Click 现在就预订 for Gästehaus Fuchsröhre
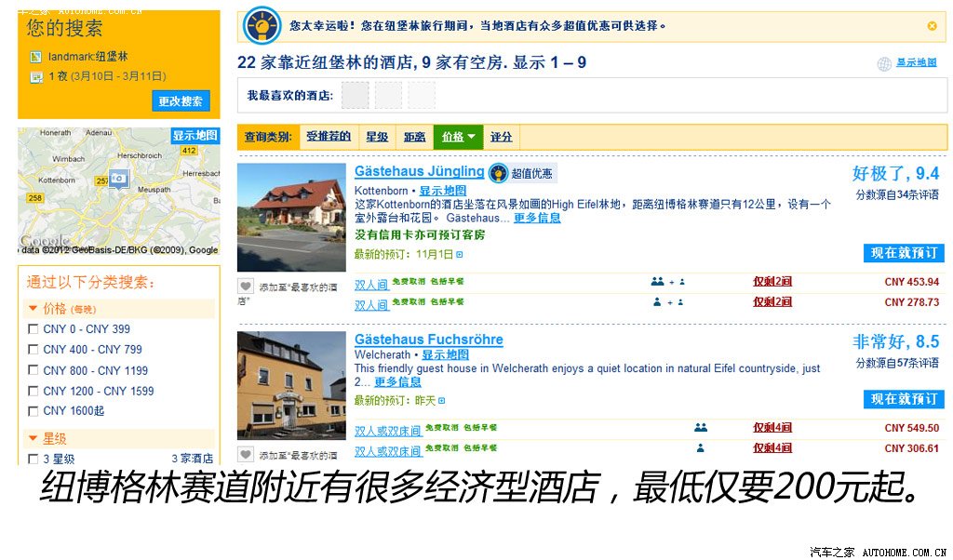Screen dimensions: 953x560 [904, 399]
